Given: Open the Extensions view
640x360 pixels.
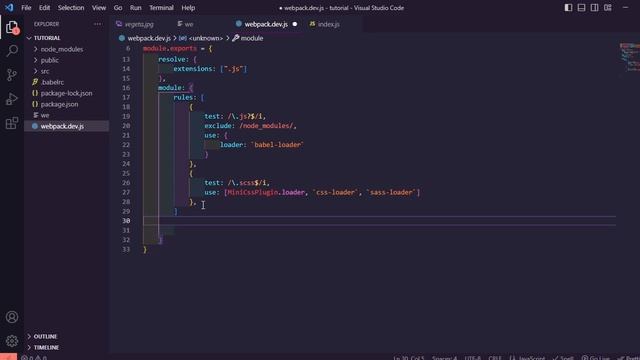Looking at the screenshot, I should (x=12, y=123).
